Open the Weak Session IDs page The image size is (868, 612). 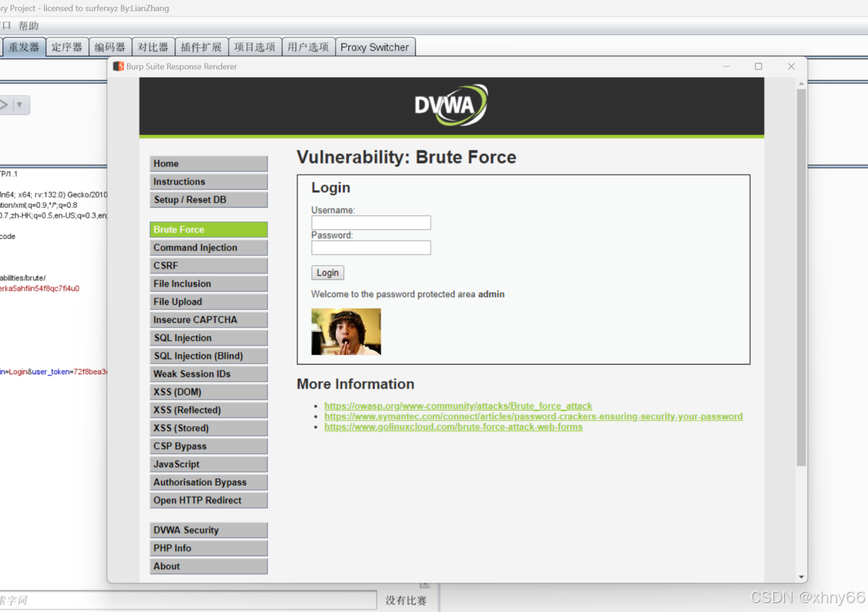[208, 374]
